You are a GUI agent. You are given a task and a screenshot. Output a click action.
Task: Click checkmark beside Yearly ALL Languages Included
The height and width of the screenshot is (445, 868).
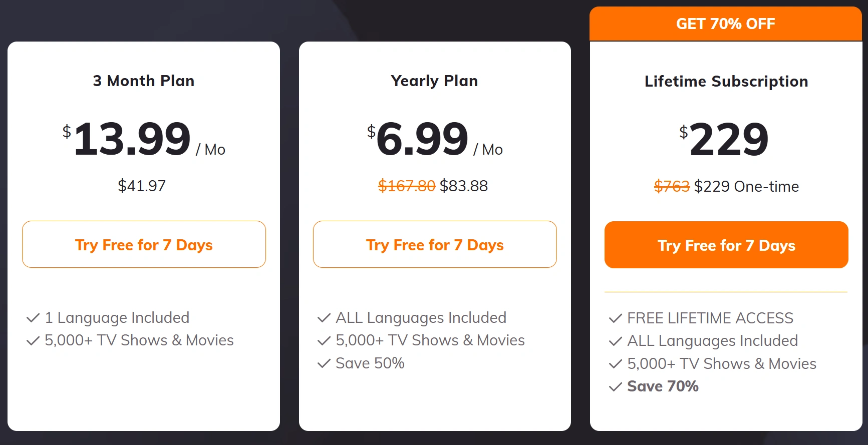pos(324,318)
